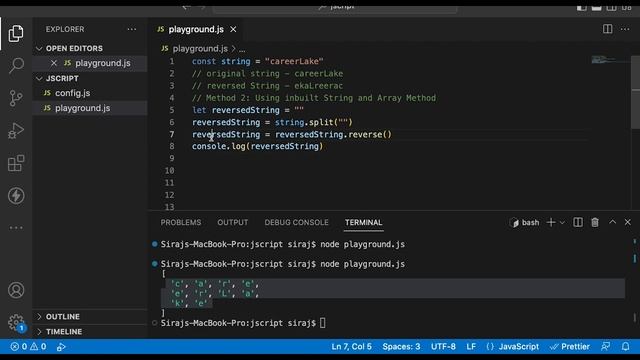Kill terminal with trash icon
Viewport: 640px width, 360px height.
coord(595,222)
